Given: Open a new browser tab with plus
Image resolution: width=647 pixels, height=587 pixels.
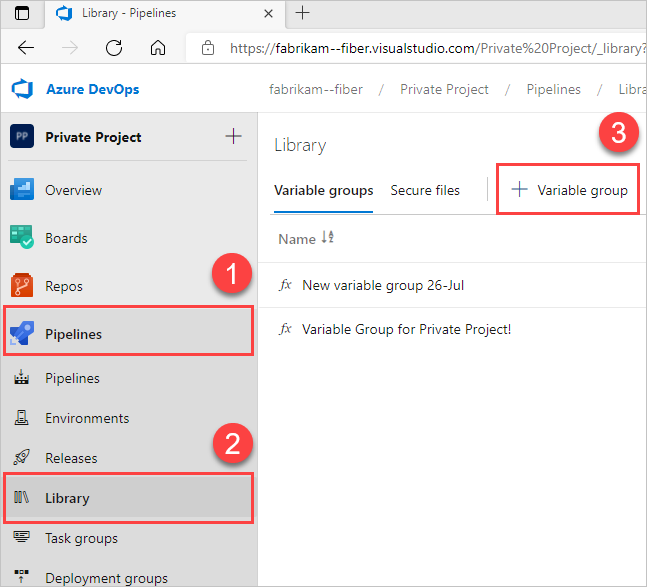Looking at the screenshot, I should pos(302,13).
